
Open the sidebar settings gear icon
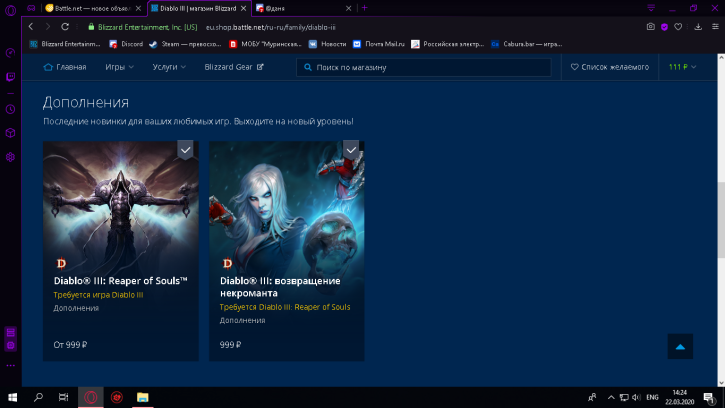coord(10,157)
